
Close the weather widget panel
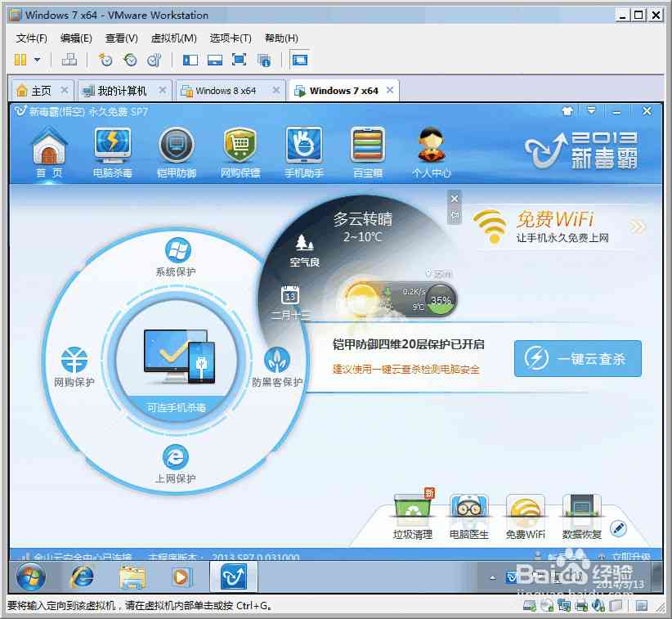coord(455,199)
